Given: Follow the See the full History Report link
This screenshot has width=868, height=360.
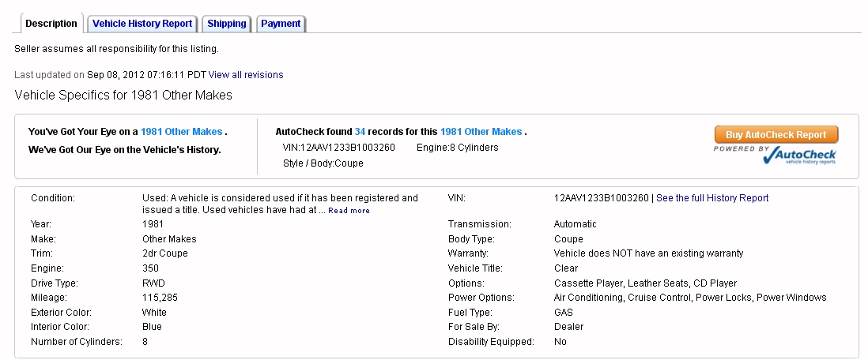Looking at the screenshot, I should (x=712, y=198).
